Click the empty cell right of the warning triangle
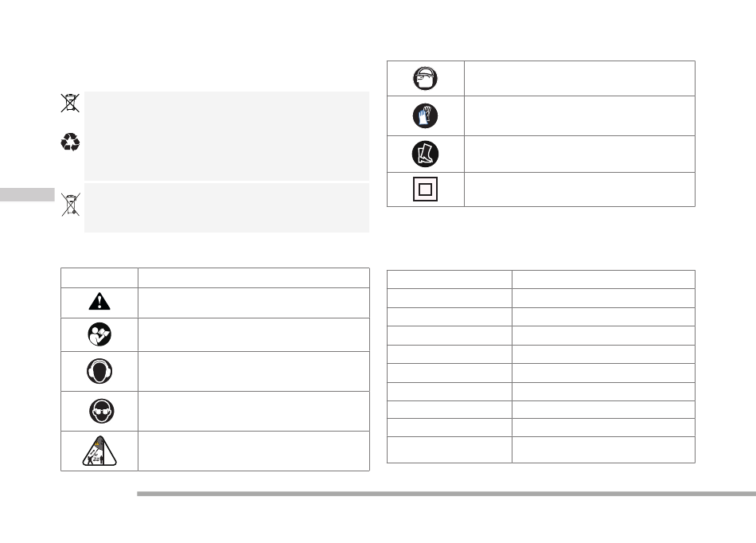Viewport: 756px width, 543px height. (253, 303)
